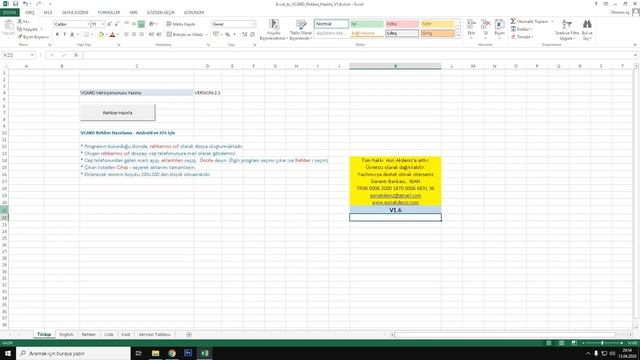Switch to page layout view icon
Viewport: 640px width, 360px height.
point(562,343)
